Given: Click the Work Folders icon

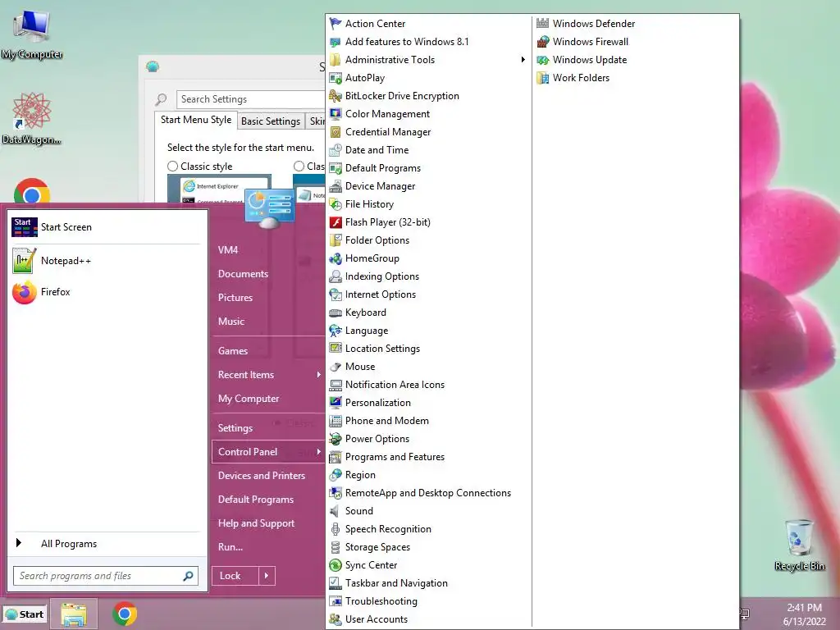Looking at the screenshot, I should coord(543,78).
